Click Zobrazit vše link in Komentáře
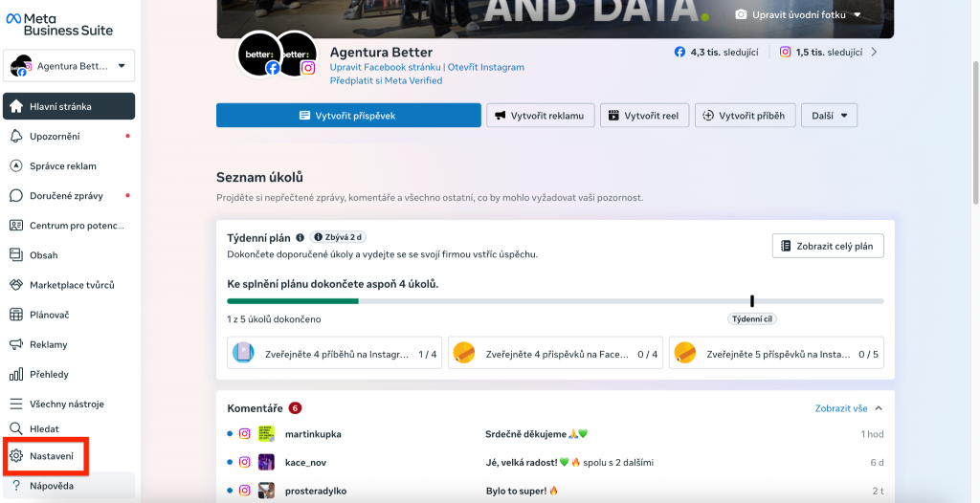 click(841, 408)
